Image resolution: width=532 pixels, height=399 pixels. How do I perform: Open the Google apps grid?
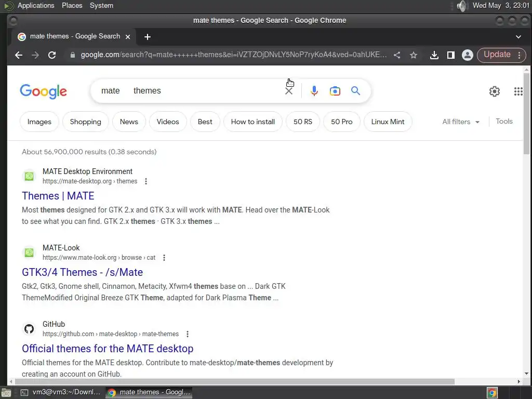518,91
